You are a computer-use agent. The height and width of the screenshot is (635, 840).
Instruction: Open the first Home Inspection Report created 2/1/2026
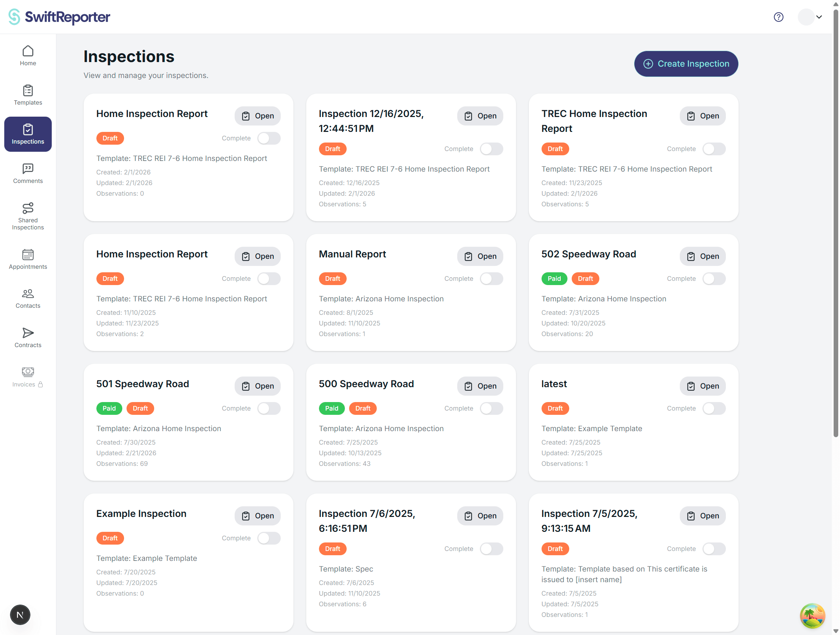(257, 116)
